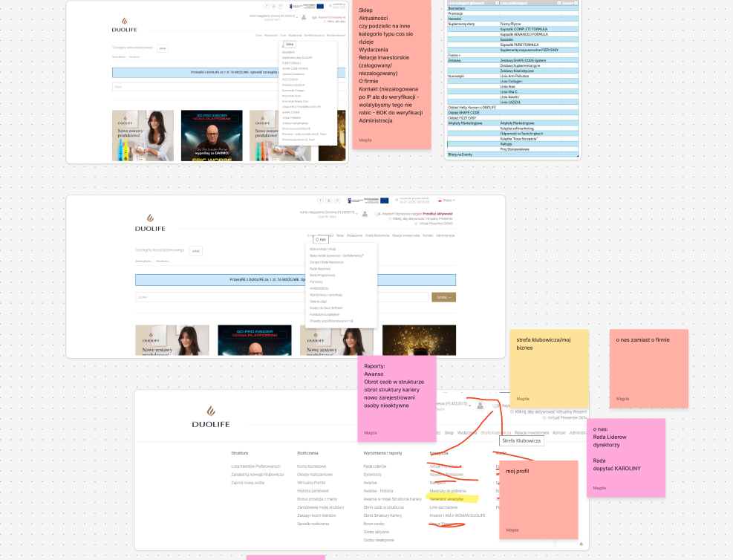The height and width of the screenshot is (560, 733).
Task: Click 'Wydarzenia' menu item in middle screenshot
Action: pyautogui.click(x=354, y=235)
